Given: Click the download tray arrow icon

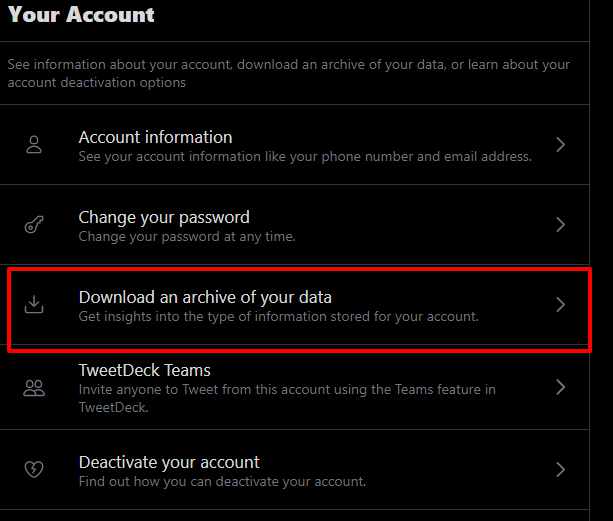Looking at the screenshot, I should (34, 304).
